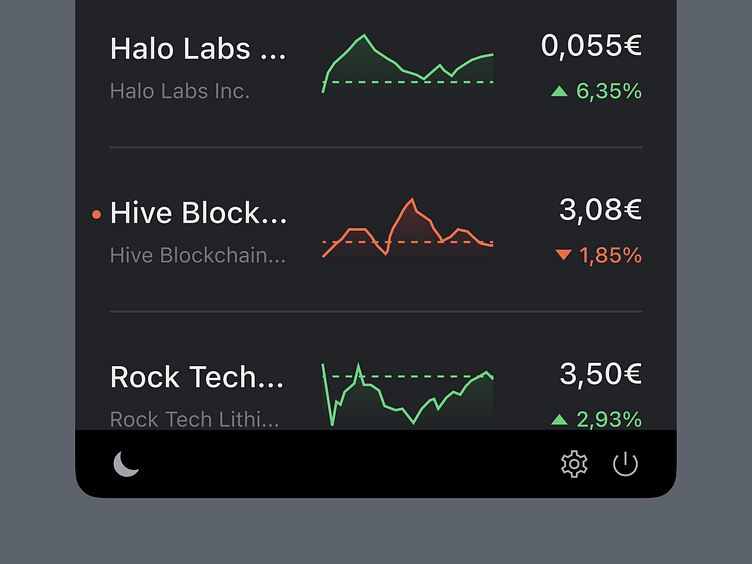This screenshot has height=564, width=752.
Task: Open the Halo Labs stock title
Action: coord(198,49)
